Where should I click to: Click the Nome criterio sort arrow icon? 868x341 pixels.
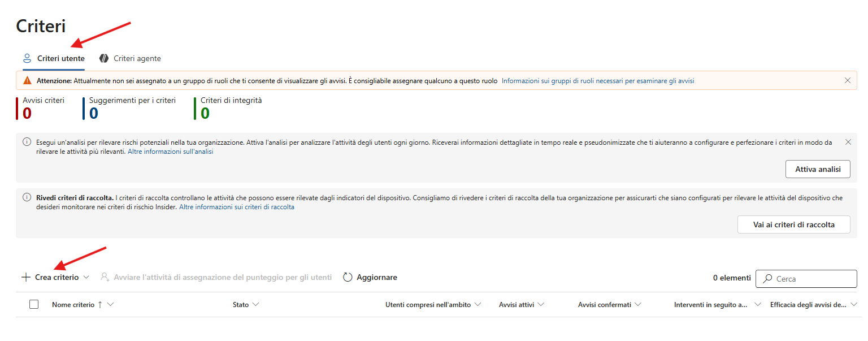point(100,304)
